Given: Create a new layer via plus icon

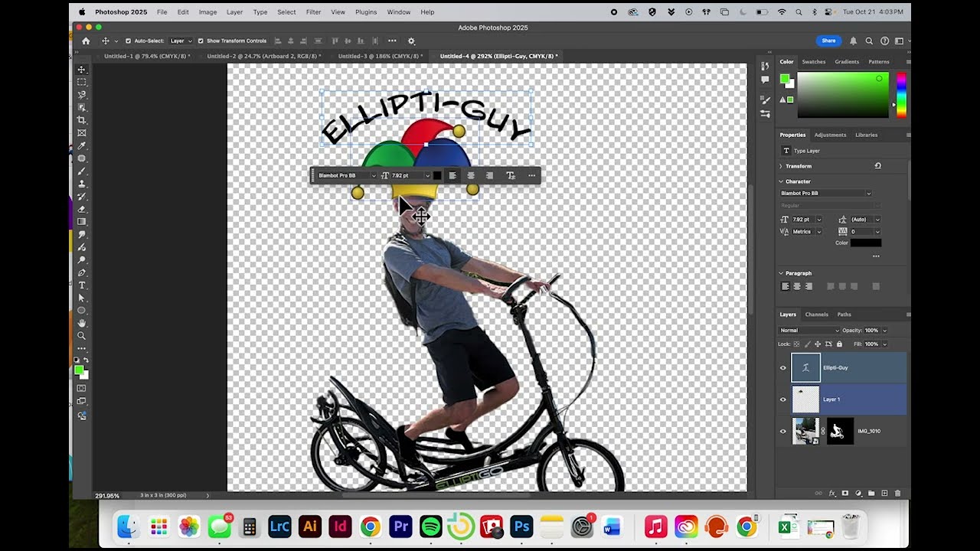Looking at the screenshot, I should pos(884,494).
